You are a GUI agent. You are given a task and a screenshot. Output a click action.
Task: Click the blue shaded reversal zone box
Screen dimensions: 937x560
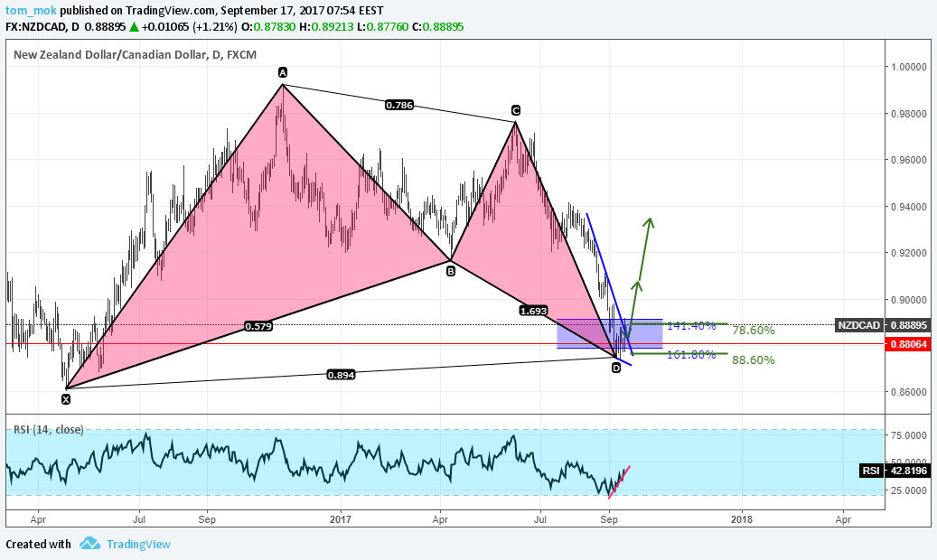tap(610, 334)
